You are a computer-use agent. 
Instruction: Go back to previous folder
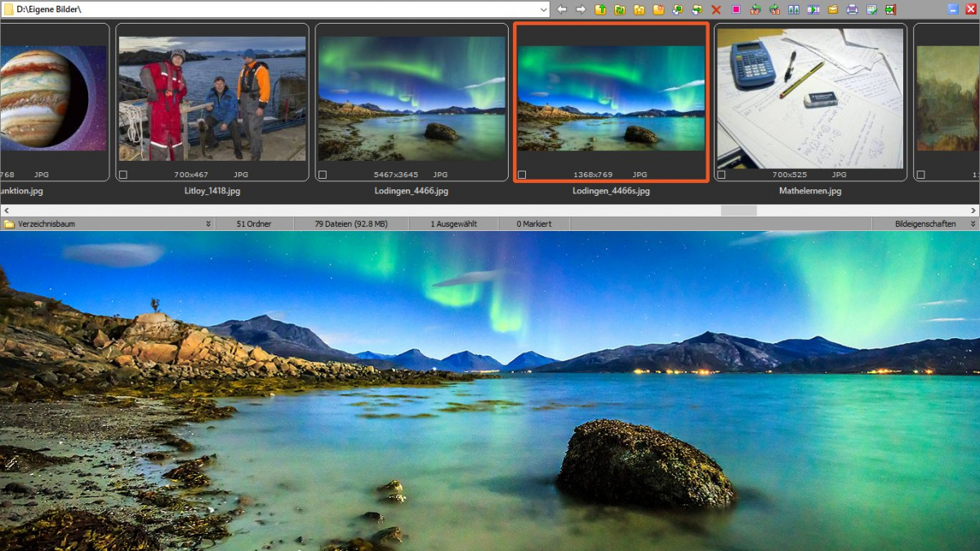tap(562, 10)
